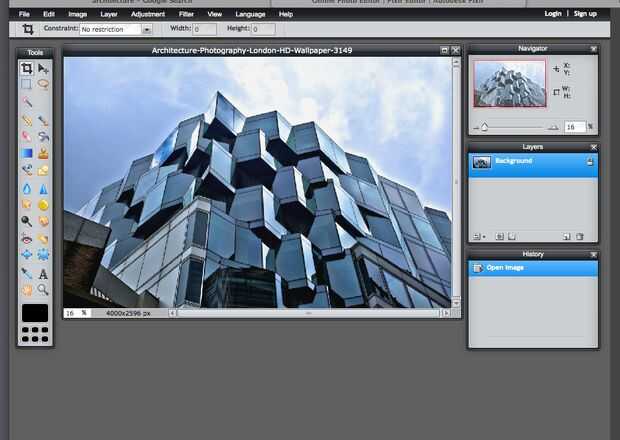Click the crop Height field
This screenshot has width=620, height=440.
pyautogui.click(x=263, y=29)
